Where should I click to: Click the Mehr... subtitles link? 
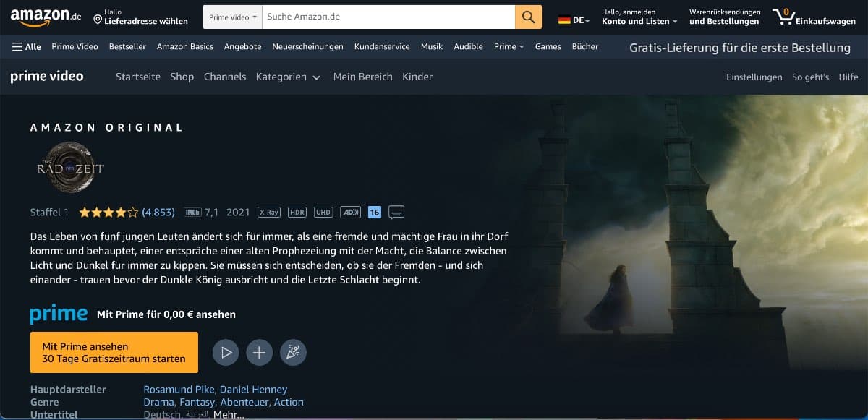[229, 415]
